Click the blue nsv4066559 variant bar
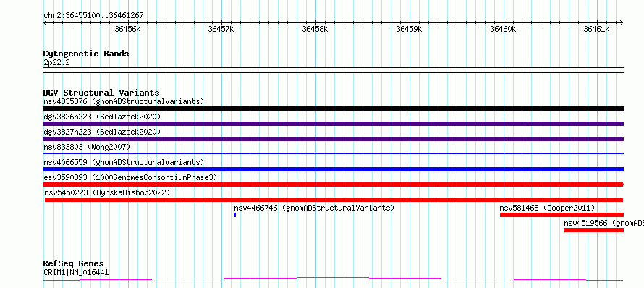644x288 pixels. point(333,169)
